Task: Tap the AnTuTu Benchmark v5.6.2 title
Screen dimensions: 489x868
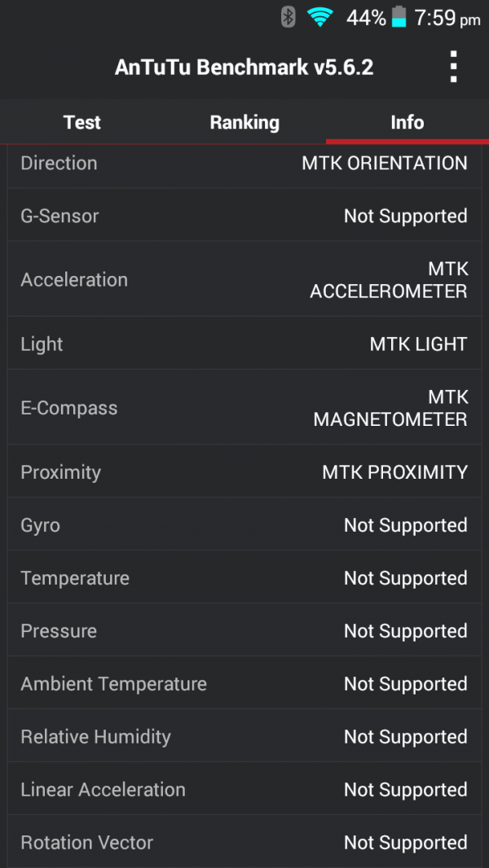Action: click(244, 67)
